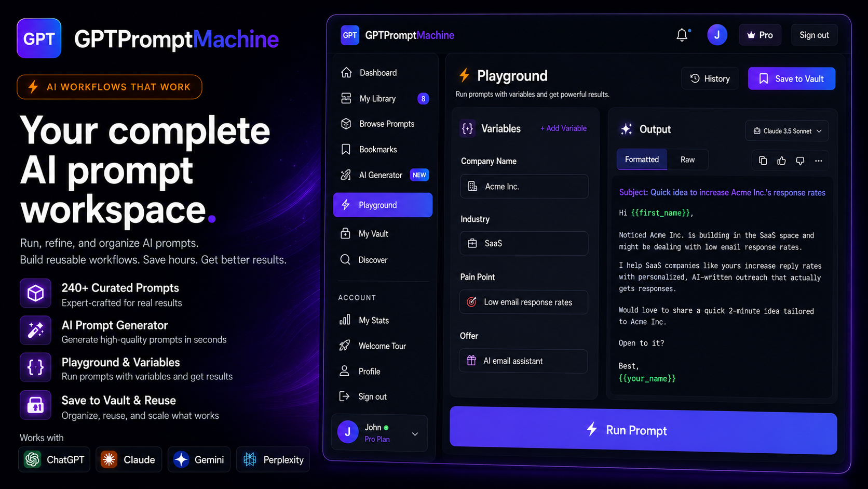Viewport: 868px width, 489px height.
Task: Click the Playground lightning bolt title icon
Action: (464, 75)
